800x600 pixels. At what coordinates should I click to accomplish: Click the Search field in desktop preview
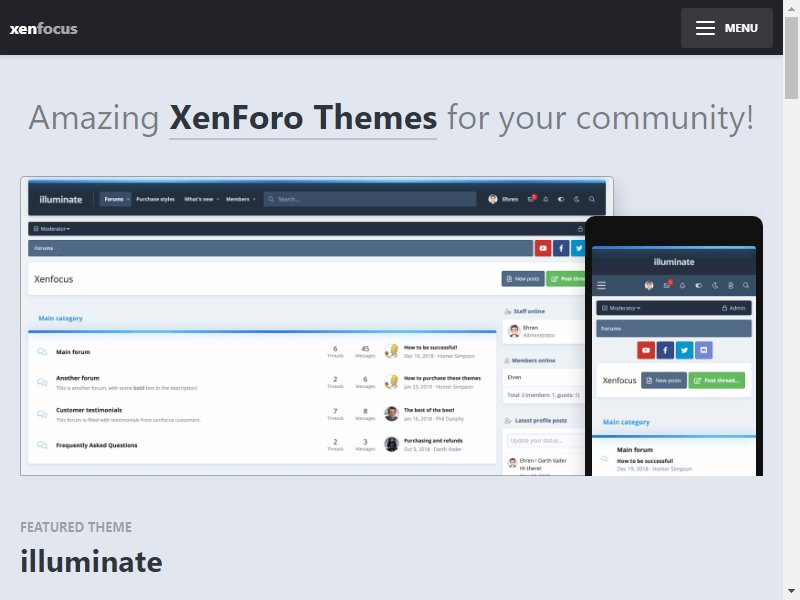[370, 199]
